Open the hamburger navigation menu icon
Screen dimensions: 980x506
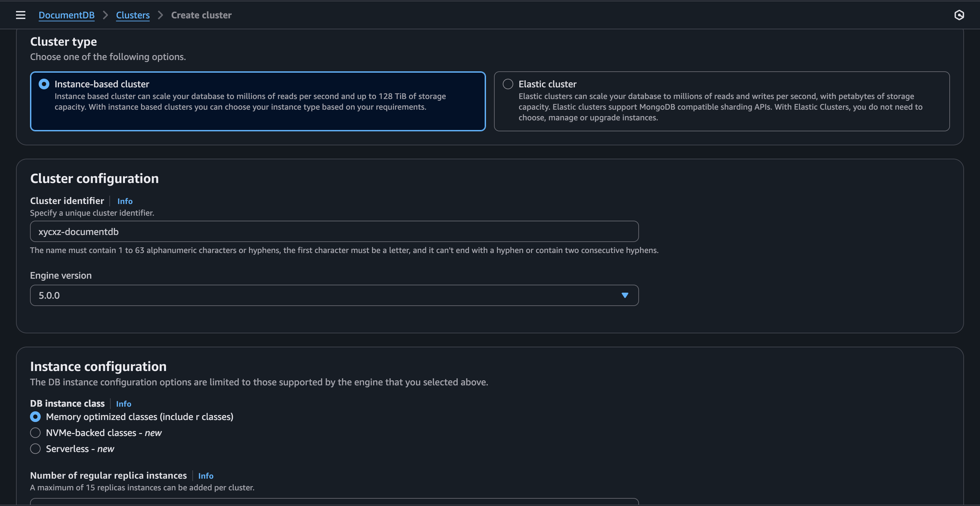pos(21,15)
